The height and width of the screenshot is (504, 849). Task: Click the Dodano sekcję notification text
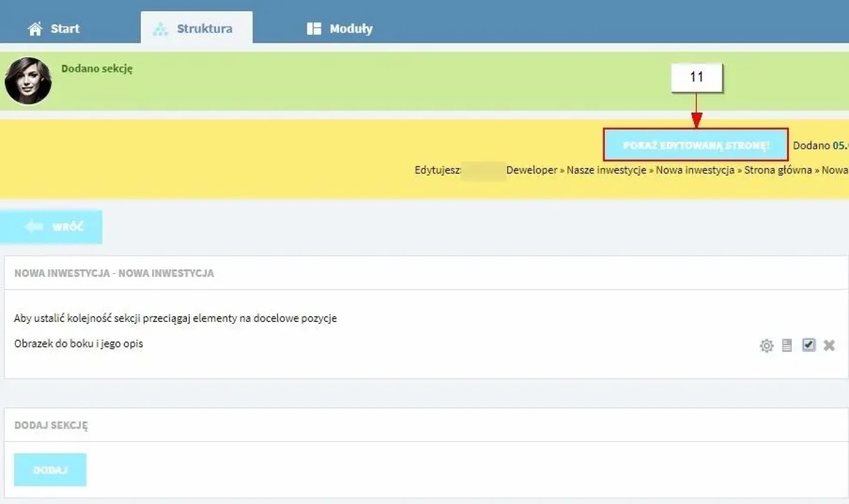click(x=97, y=68)
